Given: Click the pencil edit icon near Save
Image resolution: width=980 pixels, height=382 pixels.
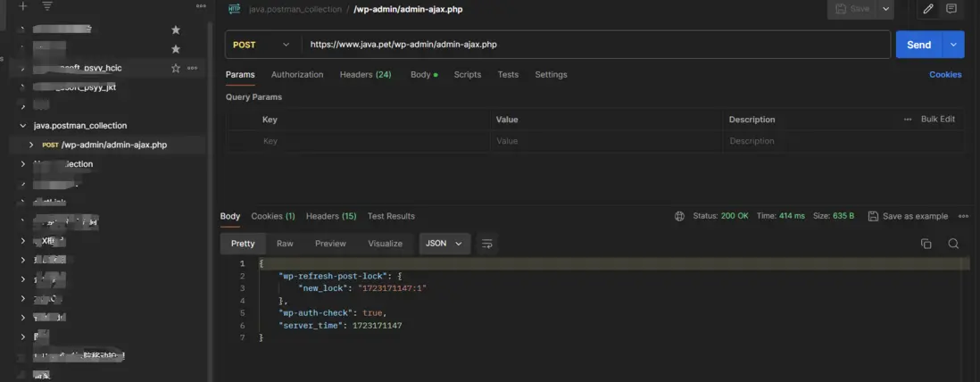Looking at the screenshot, I should pos(928,9).
